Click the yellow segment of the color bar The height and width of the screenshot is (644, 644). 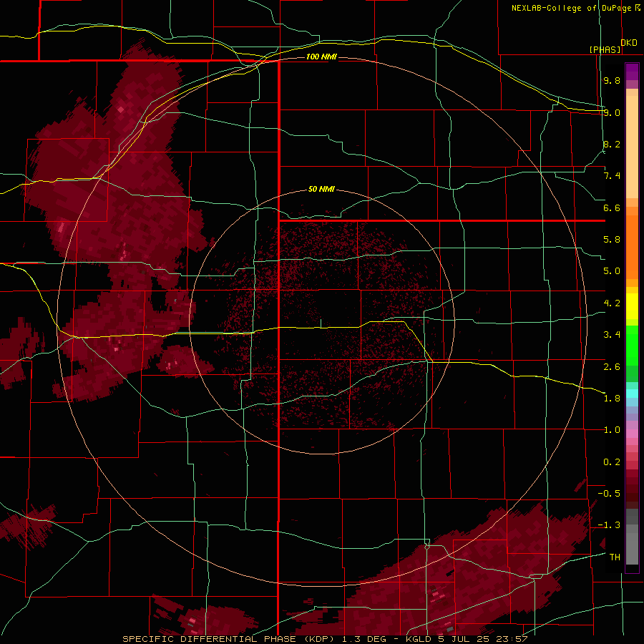(632, 306)
